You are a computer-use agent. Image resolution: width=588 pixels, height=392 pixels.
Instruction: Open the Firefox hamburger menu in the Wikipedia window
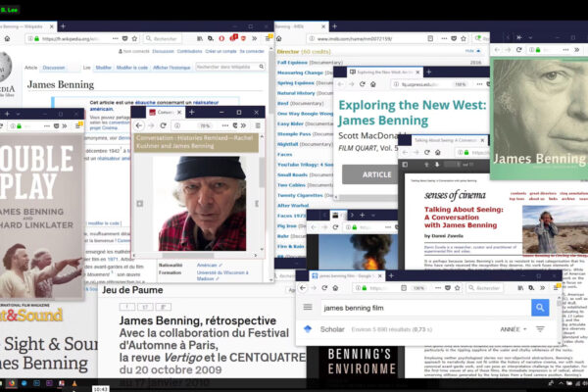point(269,38)
